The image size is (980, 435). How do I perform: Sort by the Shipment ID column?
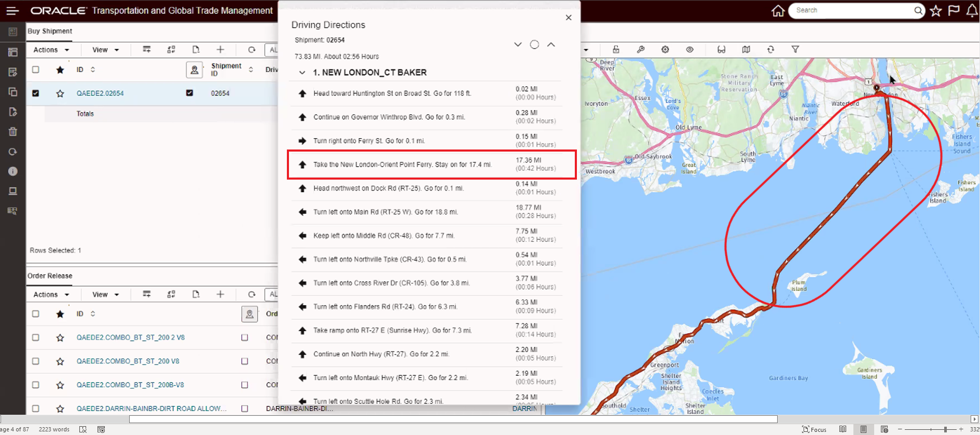point(251,70)
